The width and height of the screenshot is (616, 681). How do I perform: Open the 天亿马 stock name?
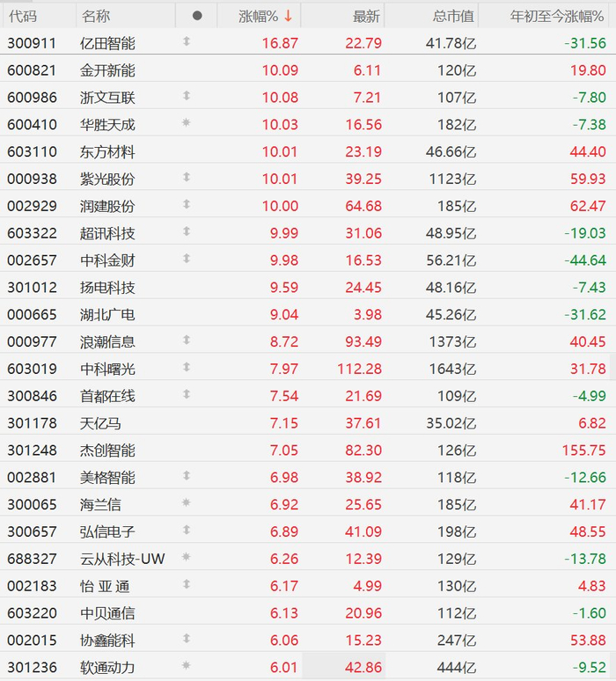coord(100,423)
